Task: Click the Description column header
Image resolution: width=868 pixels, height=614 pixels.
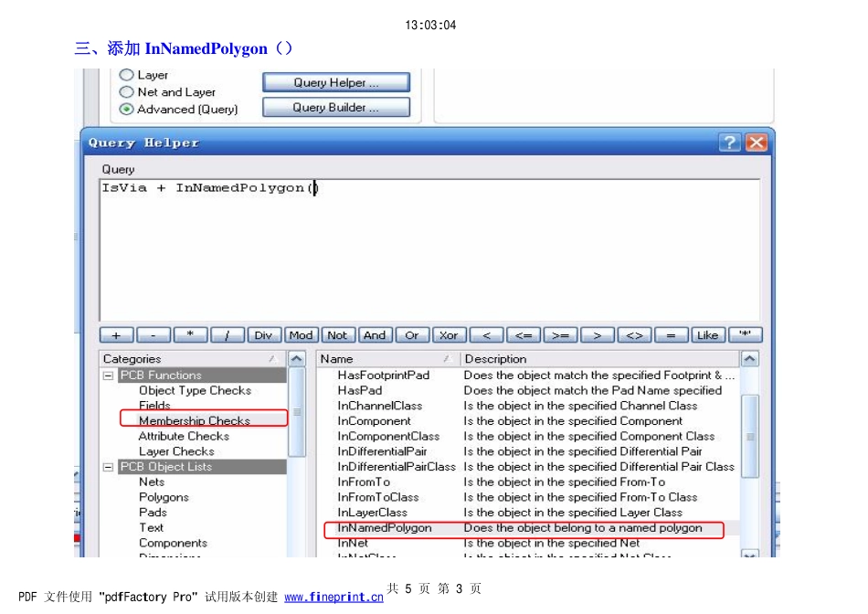Action: pyautogui.click(x=600, y=359)
